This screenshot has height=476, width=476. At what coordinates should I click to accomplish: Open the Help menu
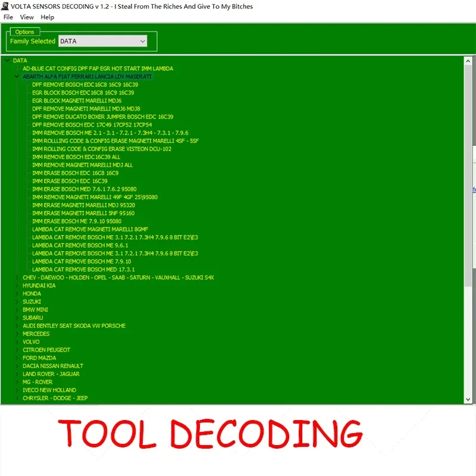(x=48, y=17)
